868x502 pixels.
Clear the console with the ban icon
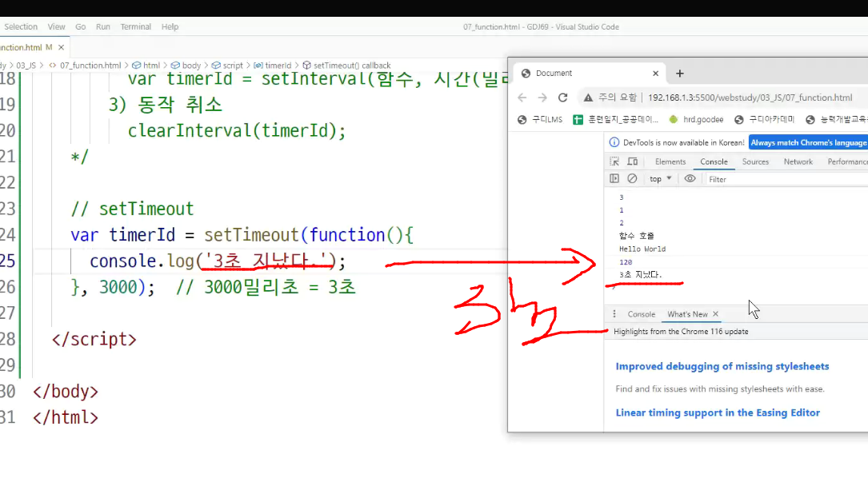coord(632,178)
